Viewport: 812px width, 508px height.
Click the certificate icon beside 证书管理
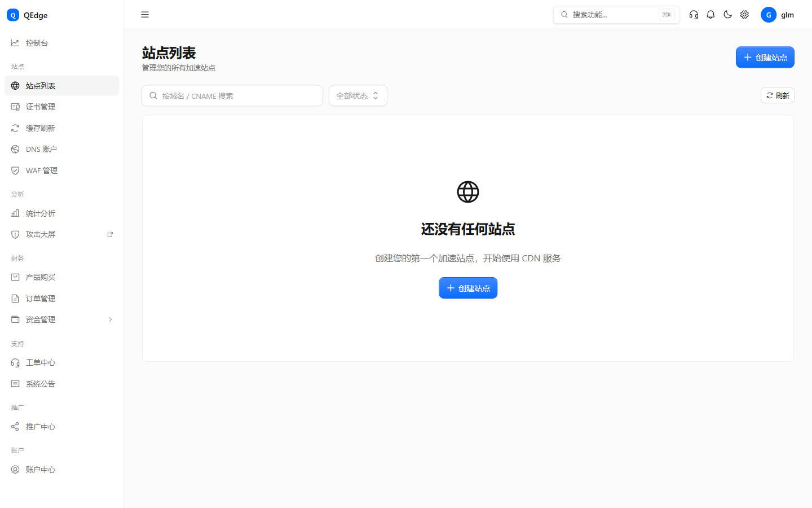[15, 107]
